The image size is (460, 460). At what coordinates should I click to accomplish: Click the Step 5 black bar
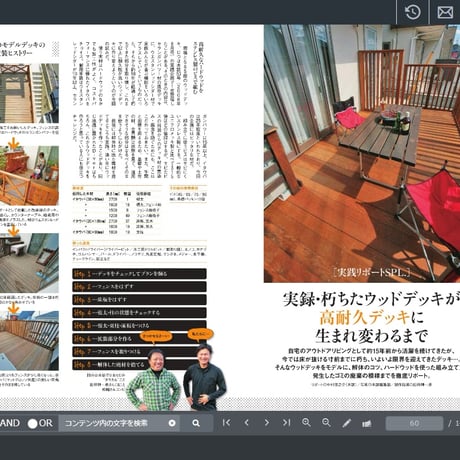[x=139, y=325]
